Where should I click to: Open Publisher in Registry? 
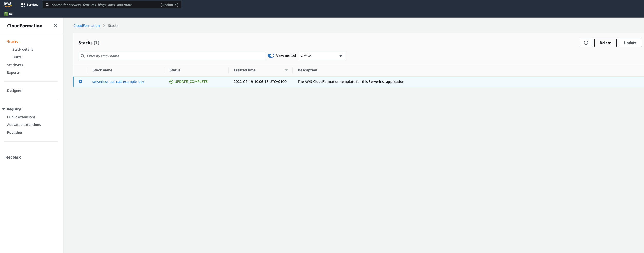pos(15,132)
